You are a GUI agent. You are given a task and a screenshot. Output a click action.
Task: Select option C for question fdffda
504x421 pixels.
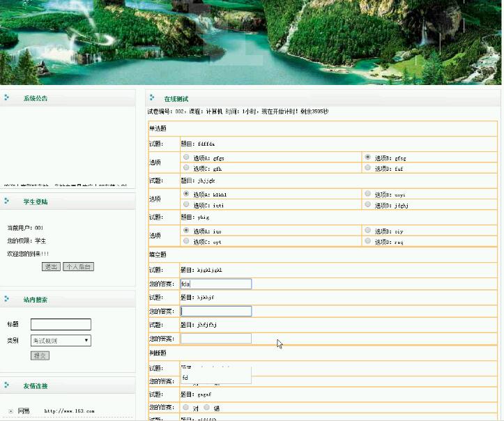[186, 168]
